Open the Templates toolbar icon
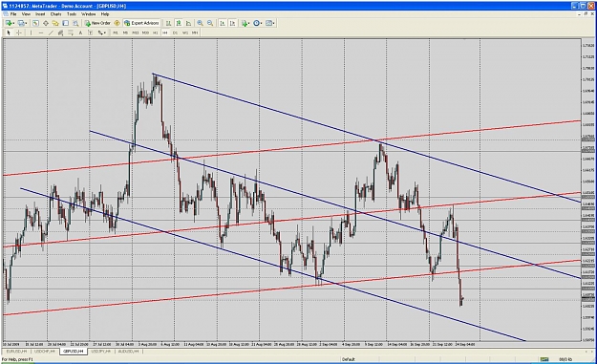This screenshot has height=364, width=597. [x=268, y=23]
